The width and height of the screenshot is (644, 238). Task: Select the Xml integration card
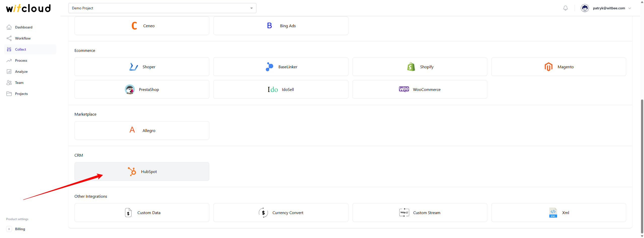click(559, 213)
